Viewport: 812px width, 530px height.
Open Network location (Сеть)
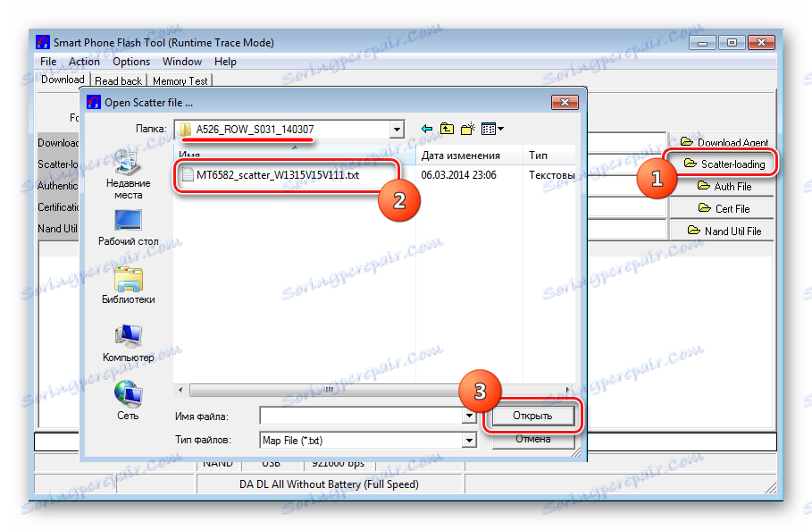click(128, 401)
